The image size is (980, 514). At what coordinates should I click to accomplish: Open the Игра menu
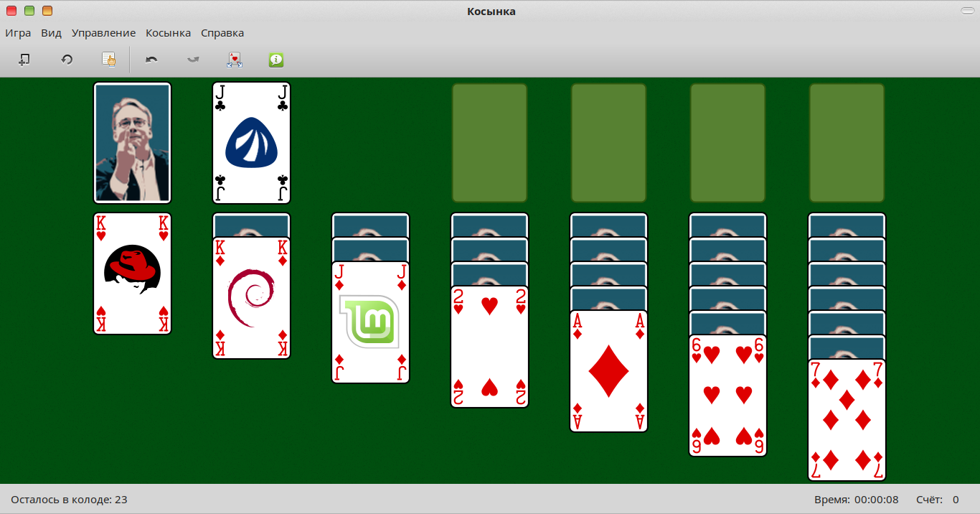click(x=18, y=33)
